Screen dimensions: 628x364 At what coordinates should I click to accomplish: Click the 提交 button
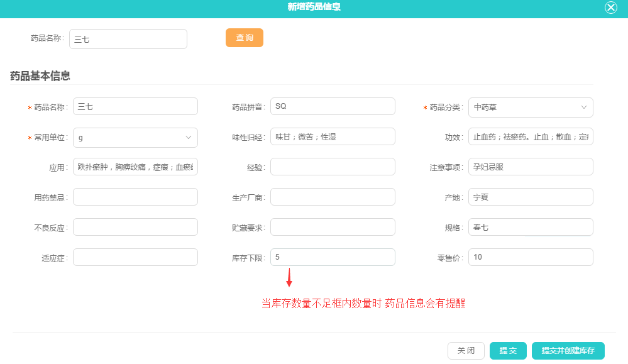(x=508, y=351)
